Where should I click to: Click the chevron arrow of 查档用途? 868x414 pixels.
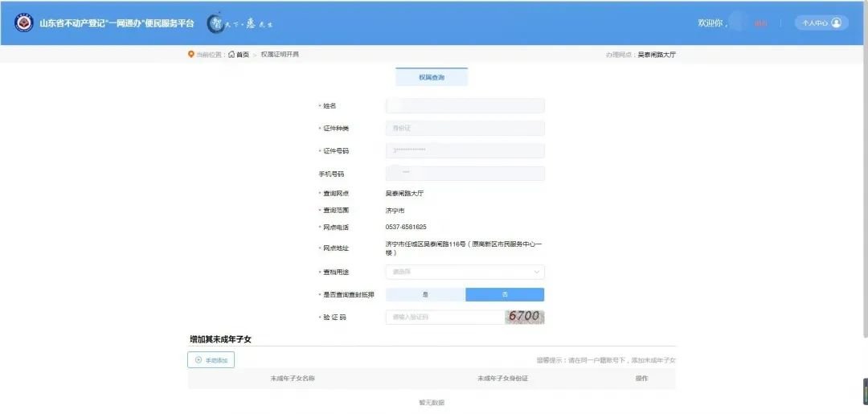tap(536, 273)
